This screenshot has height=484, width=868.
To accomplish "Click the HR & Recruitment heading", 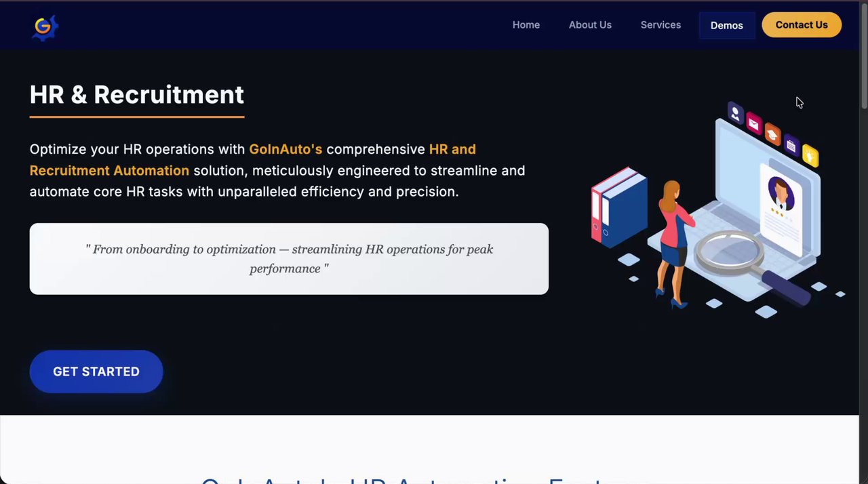I will [136, 95].
